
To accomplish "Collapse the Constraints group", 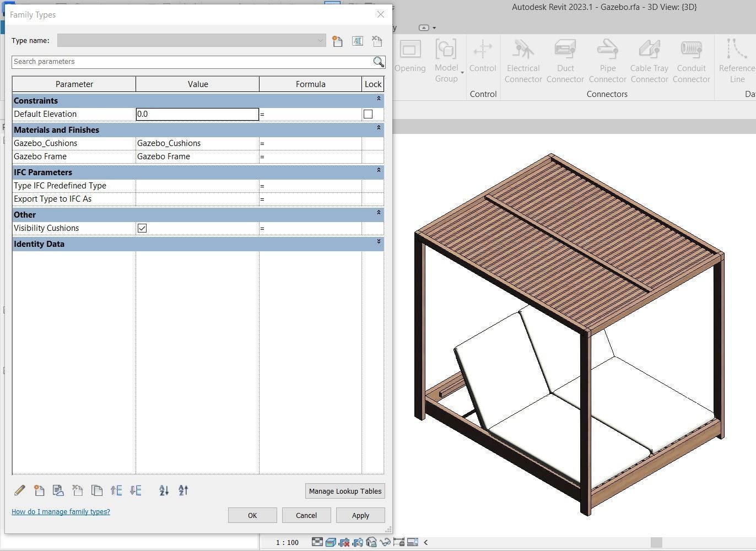I will (x=379, y=99).
